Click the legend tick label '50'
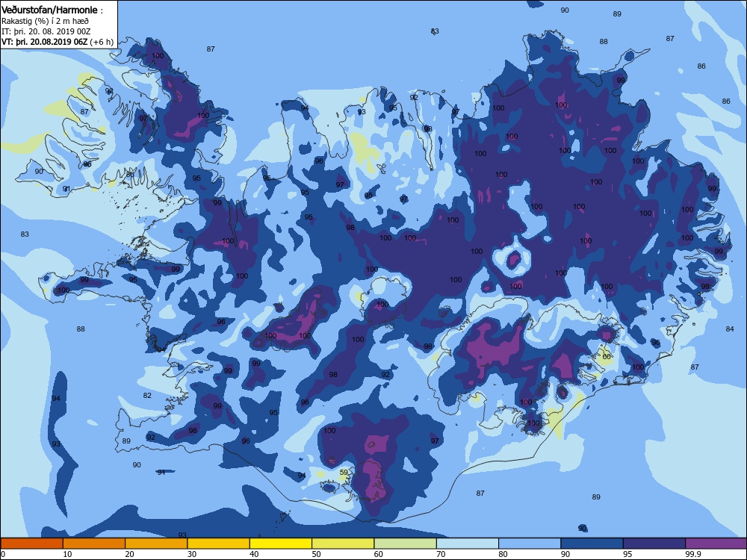The height and width of the screenshot is (560, 747). click(316, 554)
